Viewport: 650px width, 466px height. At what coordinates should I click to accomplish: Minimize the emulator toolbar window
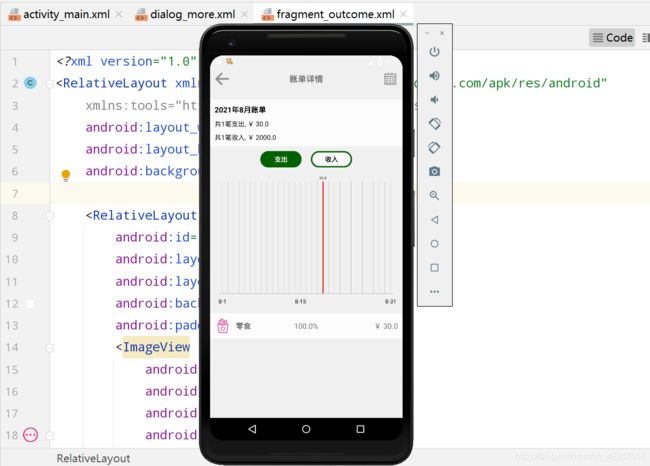[427, 33]
